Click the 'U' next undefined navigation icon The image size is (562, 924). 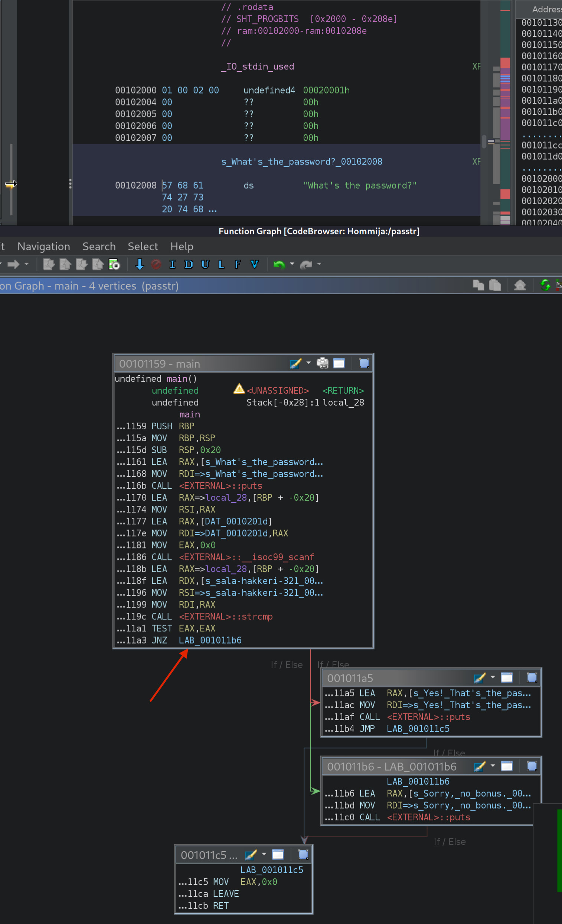pyautogui.click(x=205, y=264)
